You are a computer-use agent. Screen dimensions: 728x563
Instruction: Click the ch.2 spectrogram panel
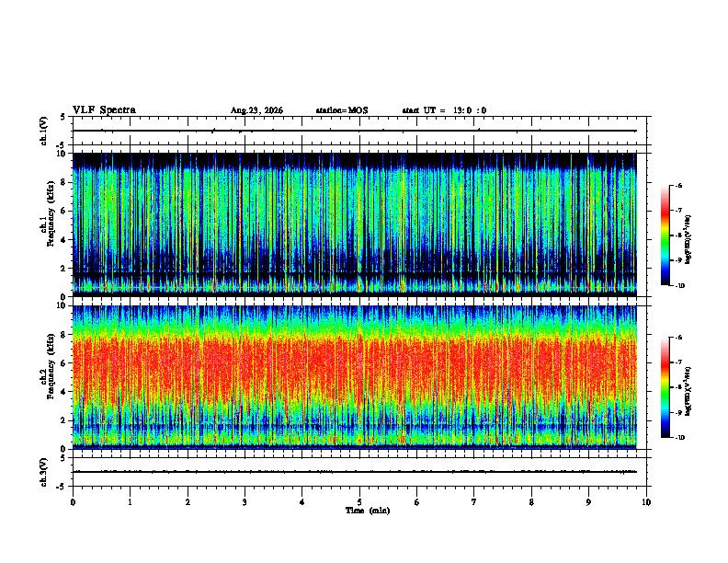(x=354, y=377)
